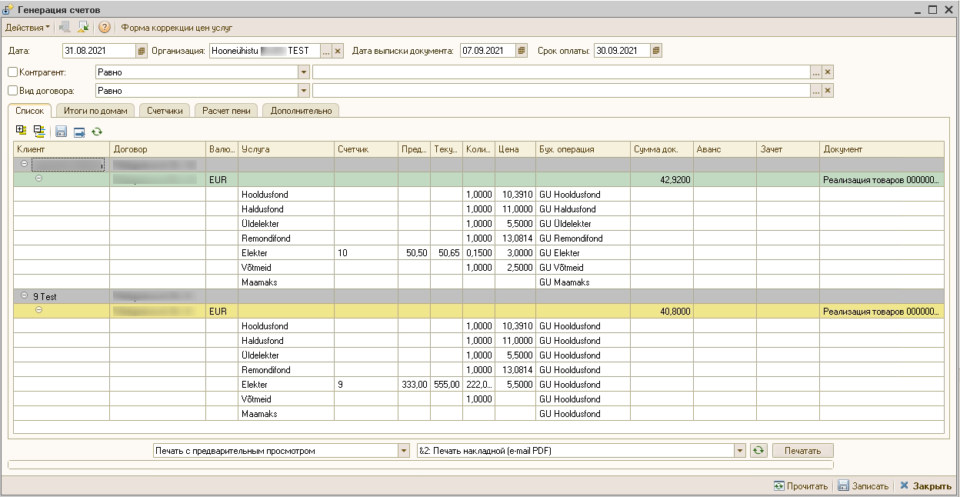Collapse the first client group row
The width and height of the screenshot is (960, 497).
tap(24, 164)
